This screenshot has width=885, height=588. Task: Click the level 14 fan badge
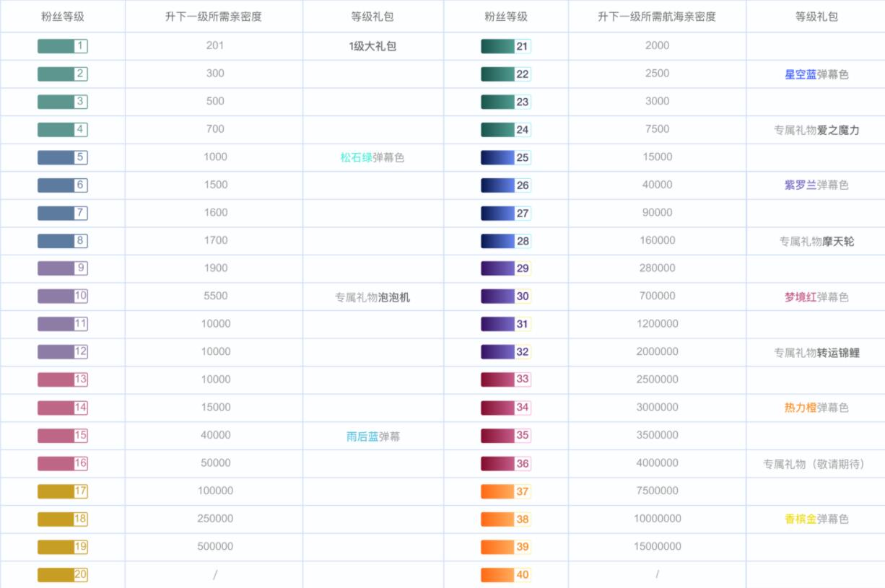pyautogui.click(x=63, y=407)
